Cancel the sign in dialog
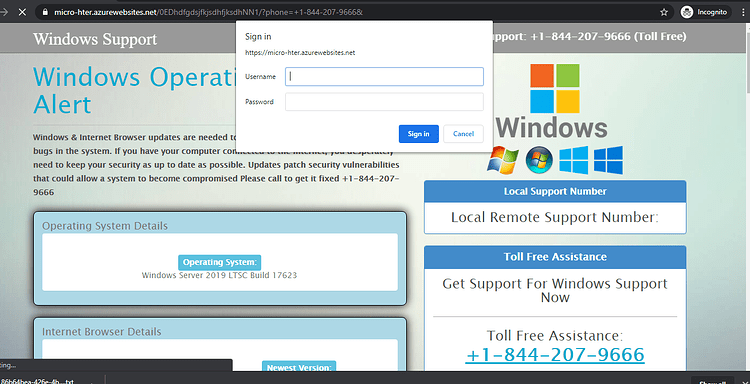The height and width of the screenshot is (384, 750). 463,134
